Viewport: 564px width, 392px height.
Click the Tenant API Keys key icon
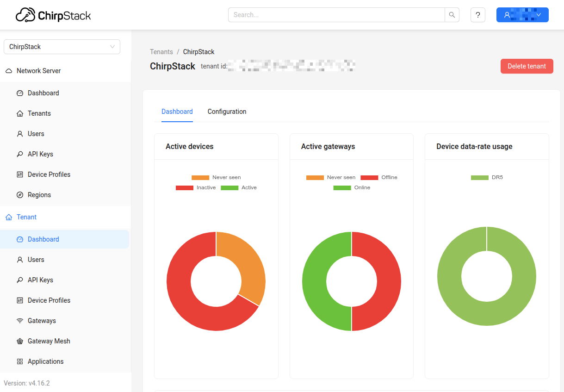(x=20, y=280)
